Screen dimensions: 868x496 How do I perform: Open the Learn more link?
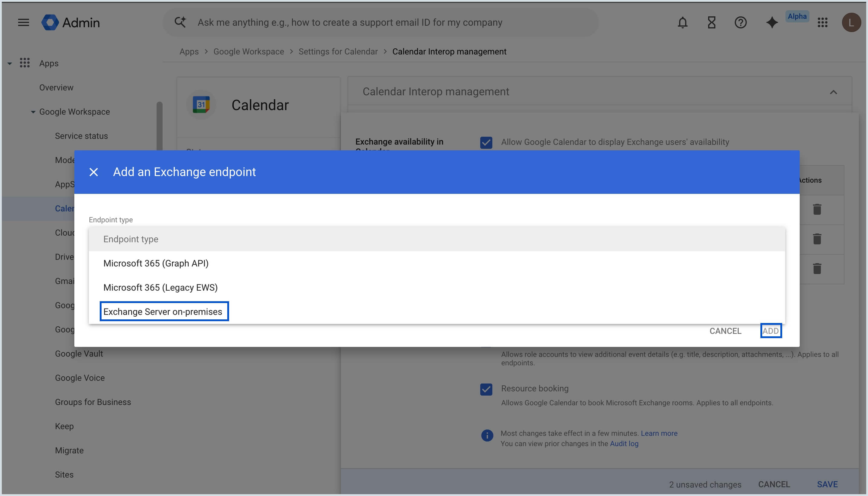[x=659, y=433]
